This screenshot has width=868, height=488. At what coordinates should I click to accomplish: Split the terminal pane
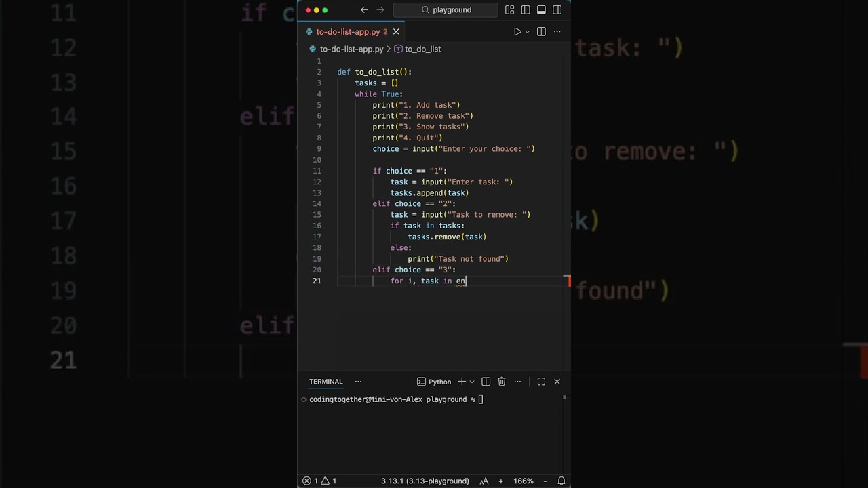[486, 382]
